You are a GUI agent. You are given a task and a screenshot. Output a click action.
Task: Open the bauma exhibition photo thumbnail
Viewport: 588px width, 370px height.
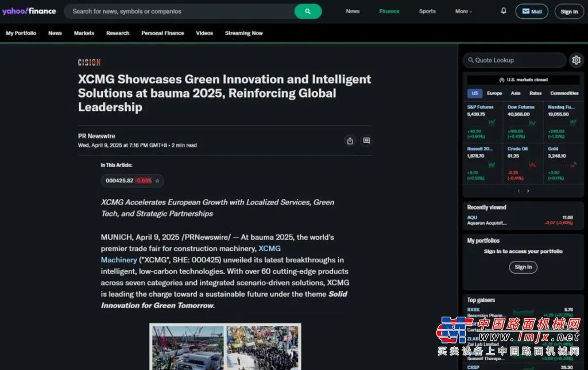coord(225,347)
